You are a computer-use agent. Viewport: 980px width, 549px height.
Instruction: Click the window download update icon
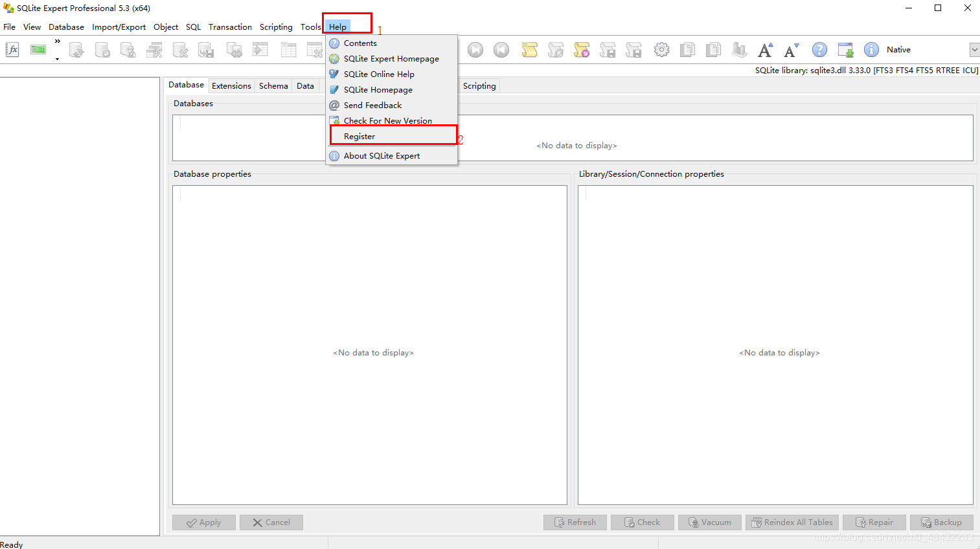tap(845, 50)
